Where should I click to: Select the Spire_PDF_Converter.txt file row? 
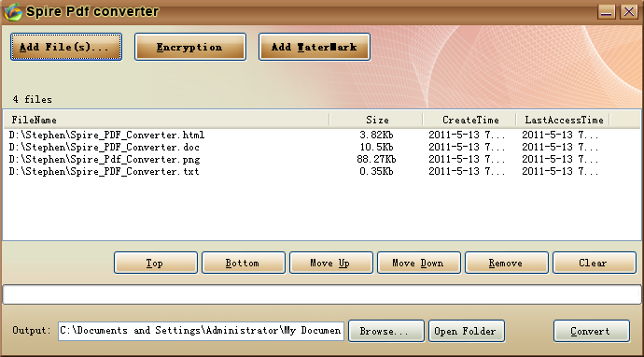(x=322, y=172)
